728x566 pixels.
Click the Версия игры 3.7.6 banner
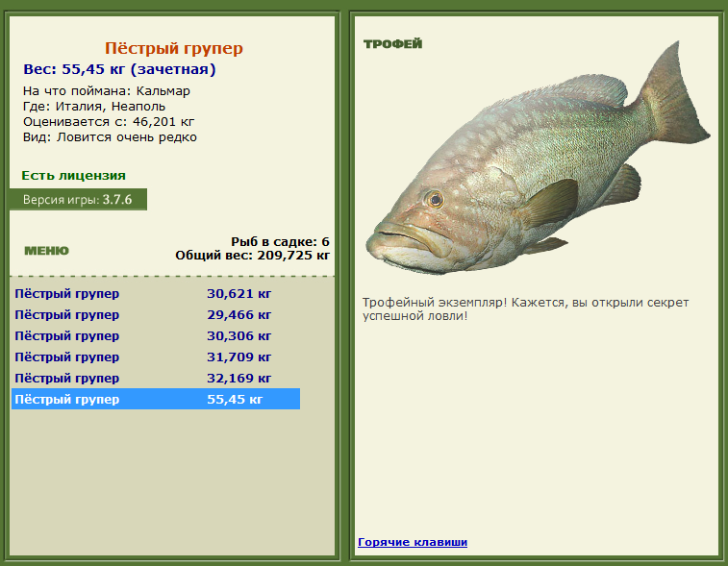click(x=78, y=200)
